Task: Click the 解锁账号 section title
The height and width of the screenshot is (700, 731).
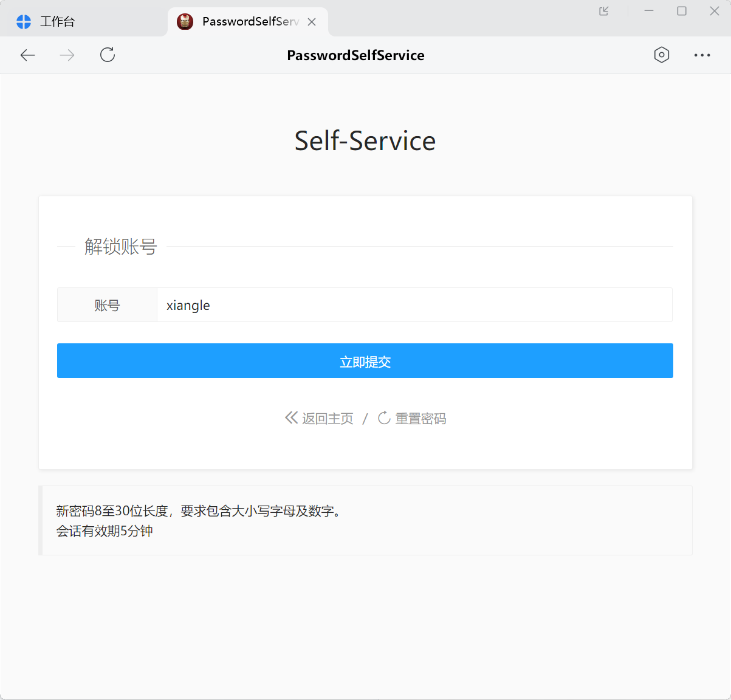Action: [120, 247]
